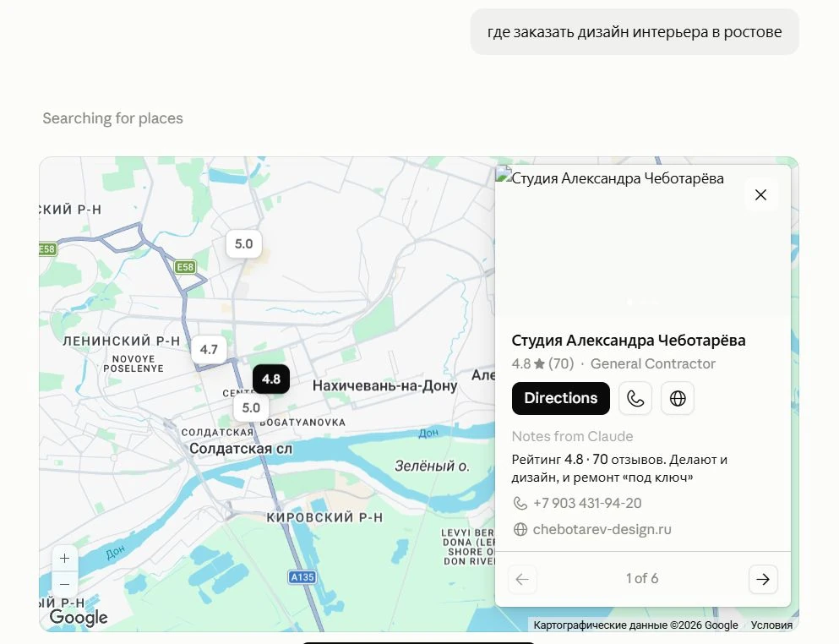
Task: Click phone number +7 903 431-94-20
Action: coord(587,503)
